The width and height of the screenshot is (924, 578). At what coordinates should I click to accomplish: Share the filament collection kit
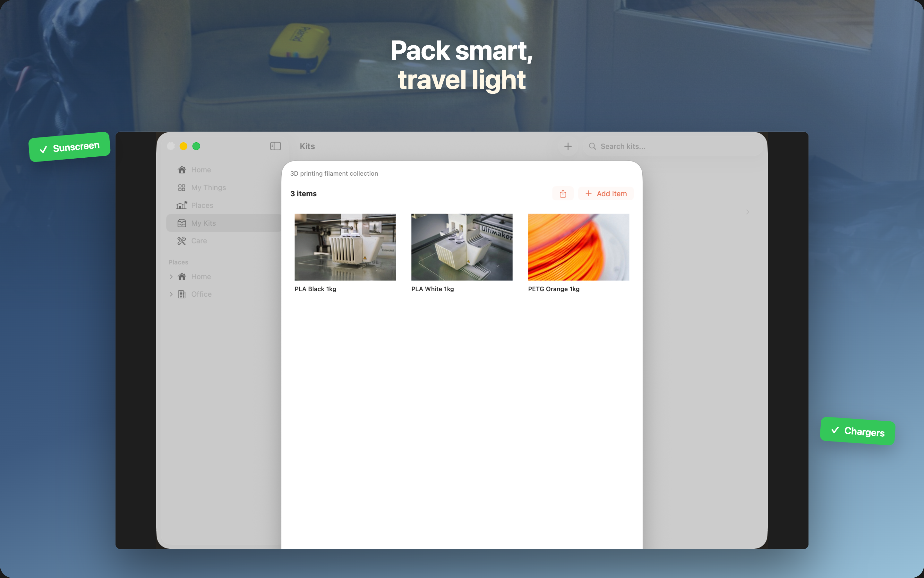[563, 193]
